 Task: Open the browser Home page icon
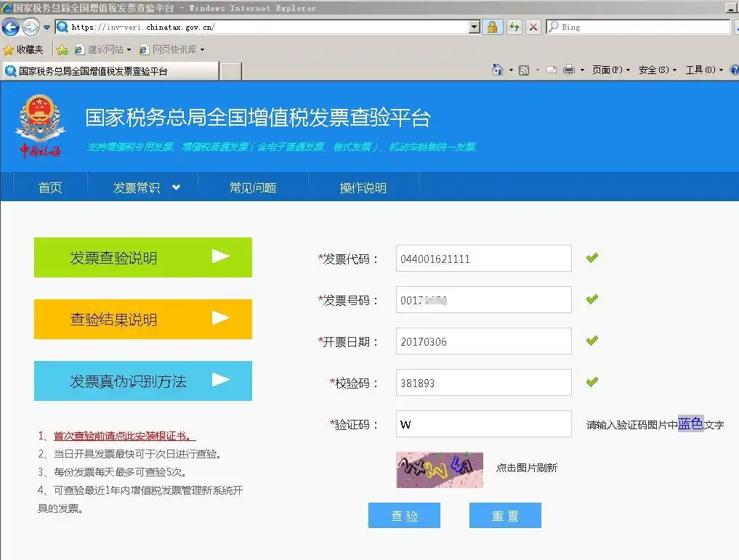click(x=498, y=70)
